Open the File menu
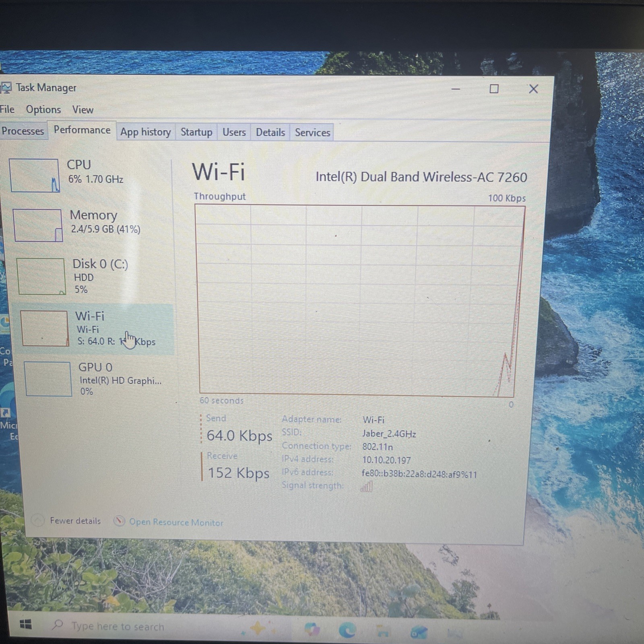644x644 pixels. coord(7,109)
